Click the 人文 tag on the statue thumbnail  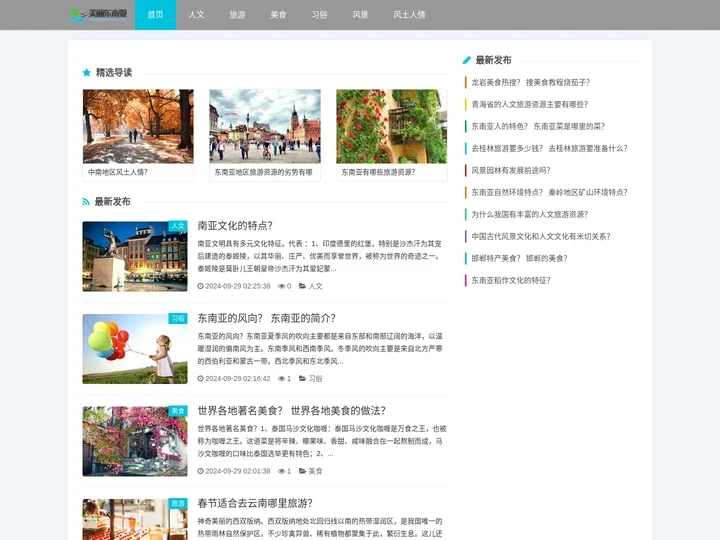pyautogui.click(x=178, y=226)
